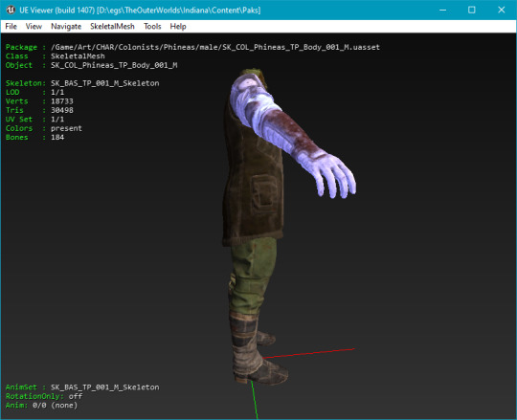Viewport: 517px width, 420px height.
Task: Click the Unreal Engine title bar icon
Action: (11, 10)
